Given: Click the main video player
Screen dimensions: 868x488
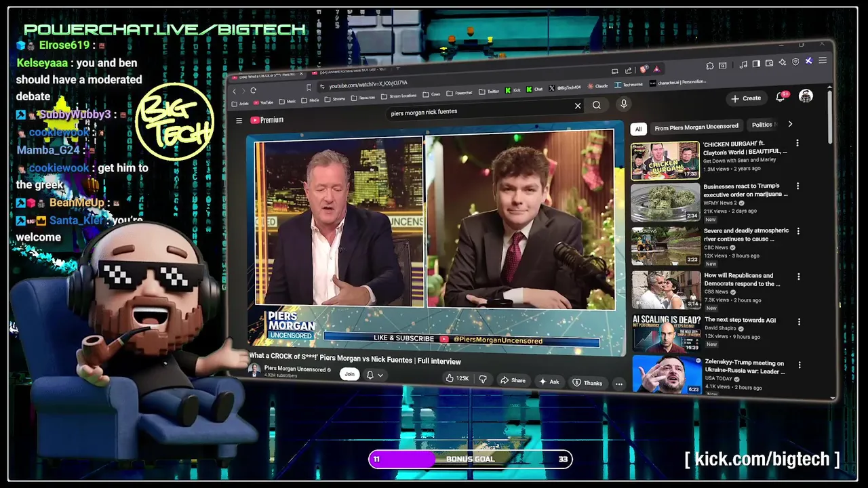Looking at the screenshot, I should [x=435, y=239].
